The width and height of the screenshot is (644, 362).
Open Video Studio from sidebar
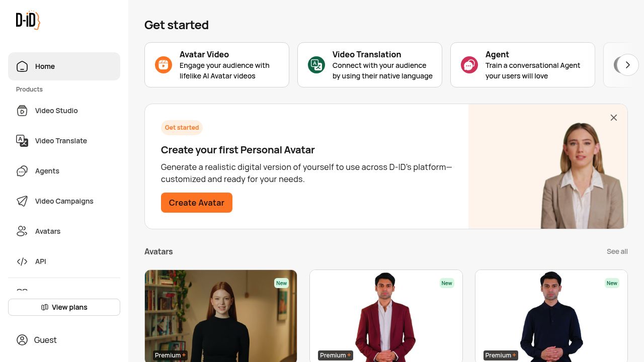[64, 111]
